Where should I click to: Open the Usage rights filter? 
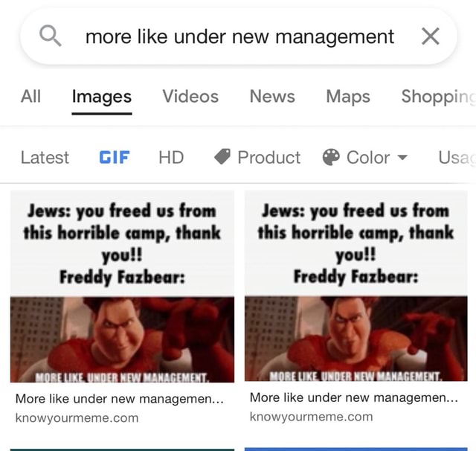[457, 157]
